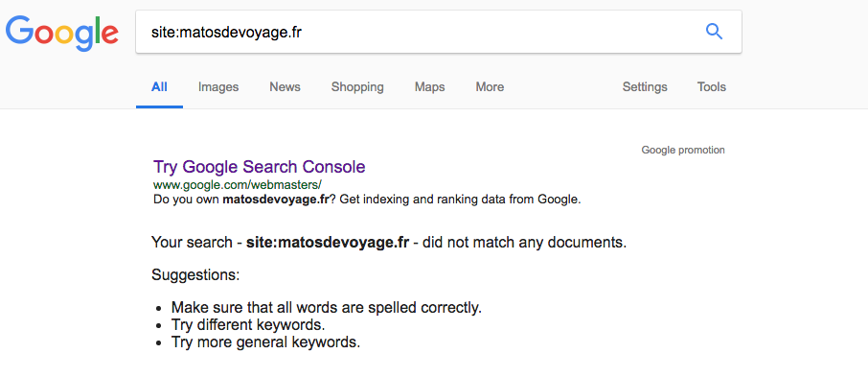Screen dimensions: 868x377
Task: Click the Google promotion label
Action: click(683, 150)
